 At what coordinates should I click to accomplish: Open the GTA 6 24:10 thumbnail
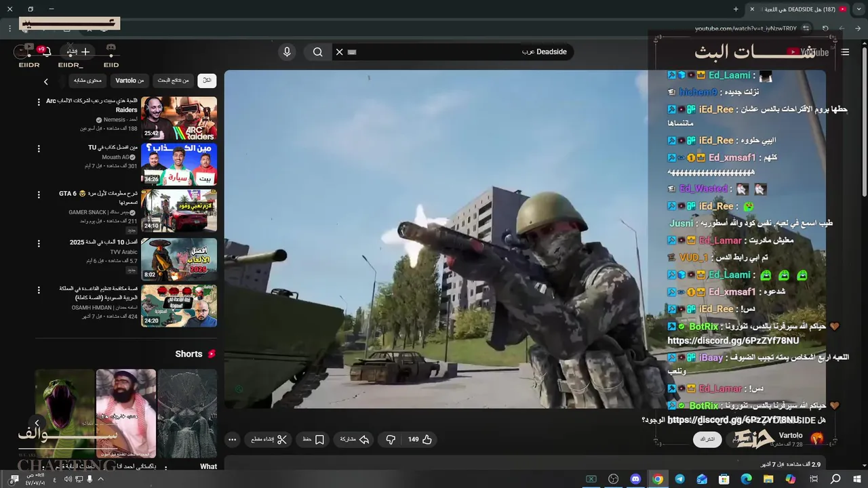tap(179, 211)
